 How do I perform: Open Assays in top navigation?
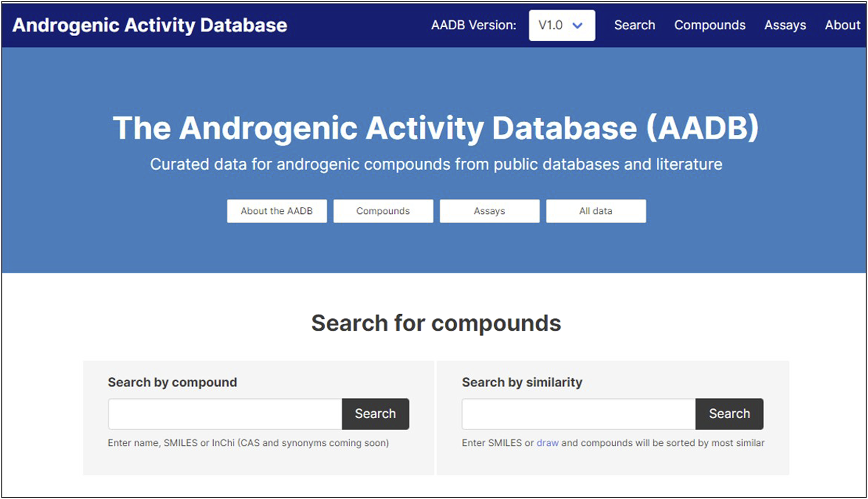[785, 25]
